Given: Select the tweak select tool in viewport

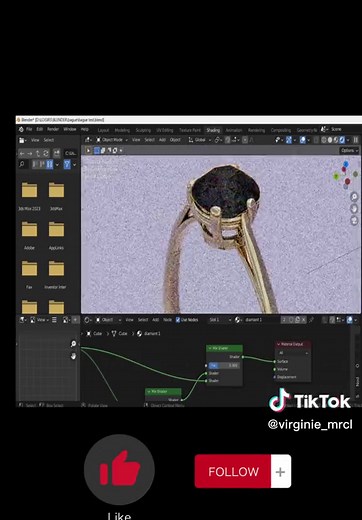Looking at the screenshot, I should [x=88, y=151].
